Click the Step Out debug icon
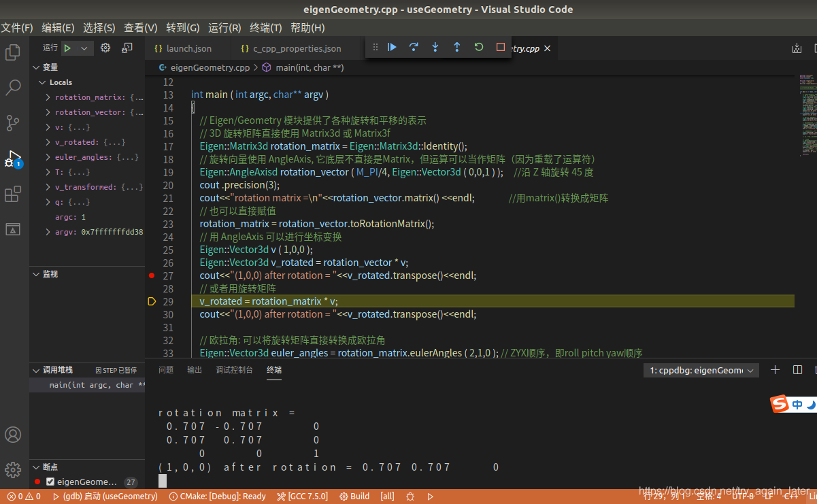 [x=457, y=47]
